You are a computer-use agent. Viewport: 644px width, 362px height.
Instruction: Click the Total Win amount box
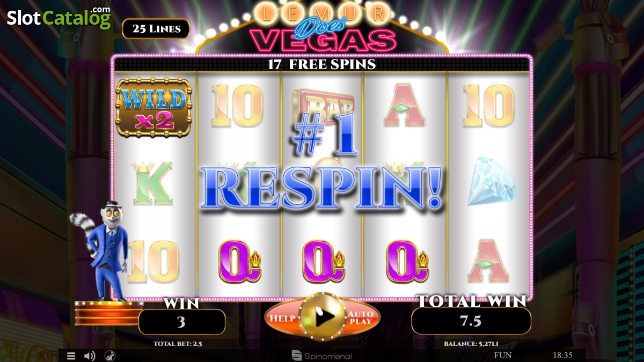(471, 321)
